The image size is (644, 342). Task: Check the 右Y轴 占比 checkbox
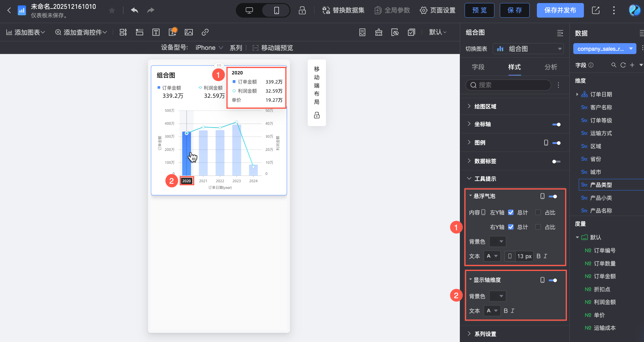pos(538,227)
